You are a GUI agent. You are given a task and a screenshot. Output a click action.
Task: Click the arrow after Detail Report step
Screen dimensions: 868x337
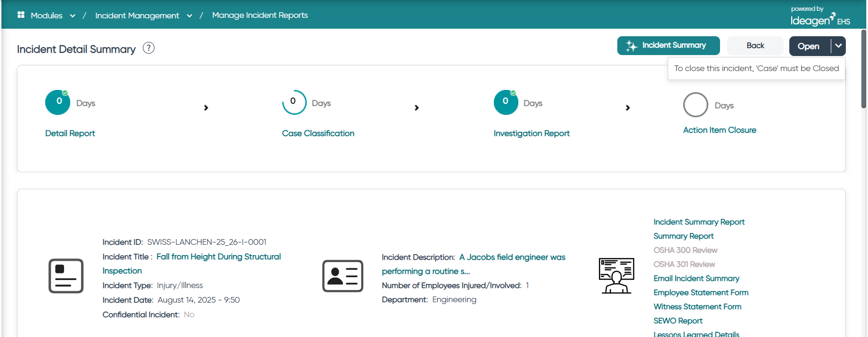click(x=206, y=108)
